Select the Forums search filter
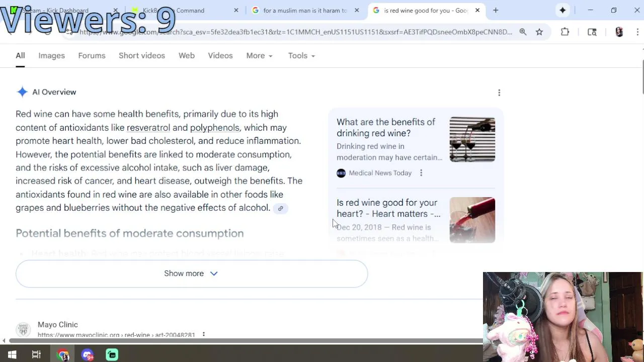The image size is (644, 362). [92, 56]
